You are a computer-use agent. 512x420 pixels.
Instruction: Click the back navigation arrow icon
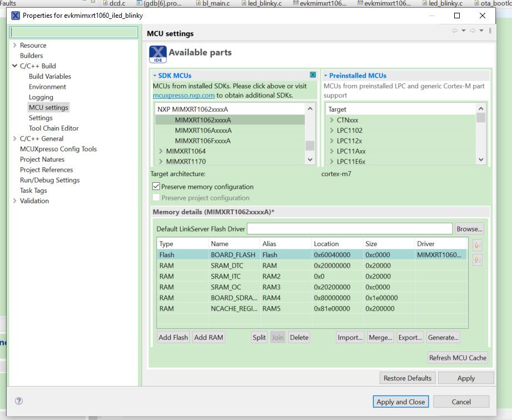click(x=455, y=31)
